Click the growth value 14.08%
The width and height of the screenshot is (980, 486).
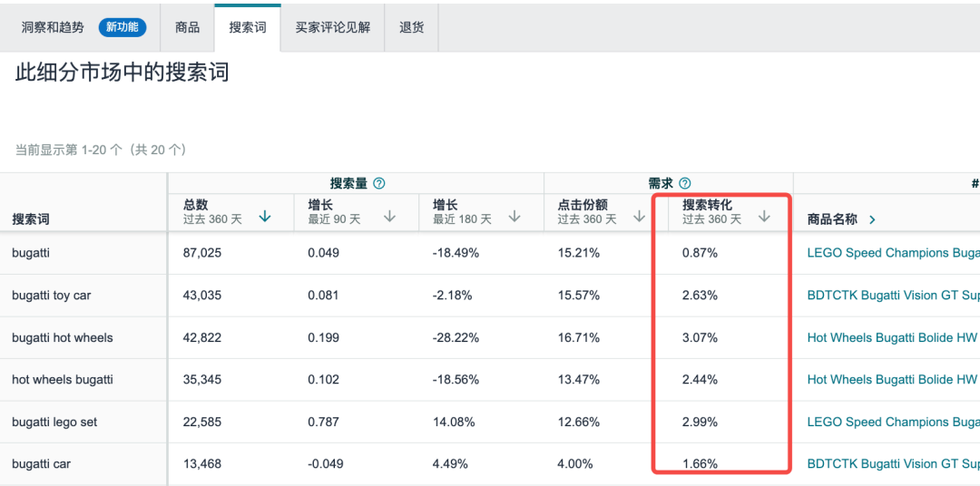(x=454, y=422)
